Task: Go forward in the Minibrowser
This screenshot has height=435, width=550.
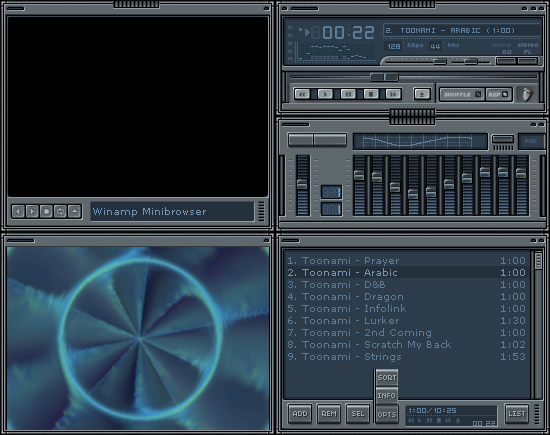Action: coord(32,212)
